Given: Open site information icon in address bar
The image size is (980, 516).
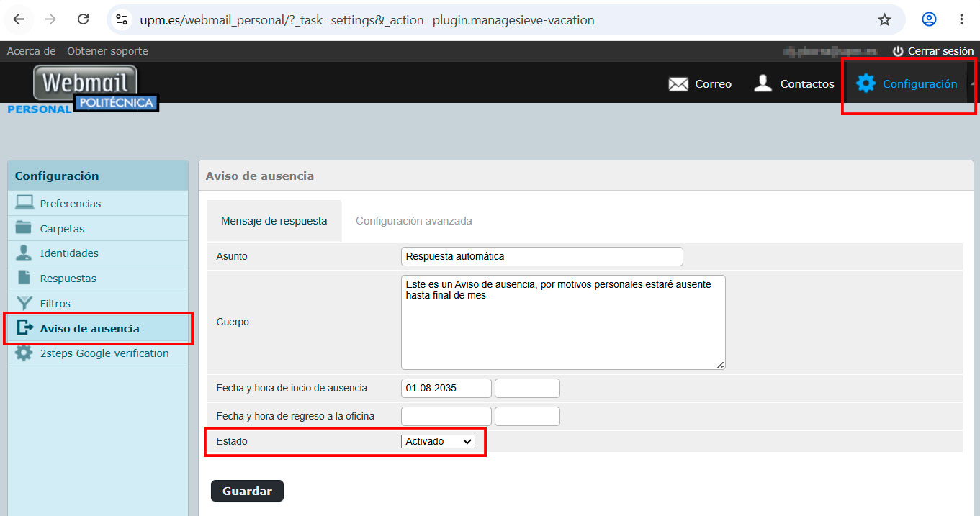Looking at the screenshot, I should [x=122, y=20].
